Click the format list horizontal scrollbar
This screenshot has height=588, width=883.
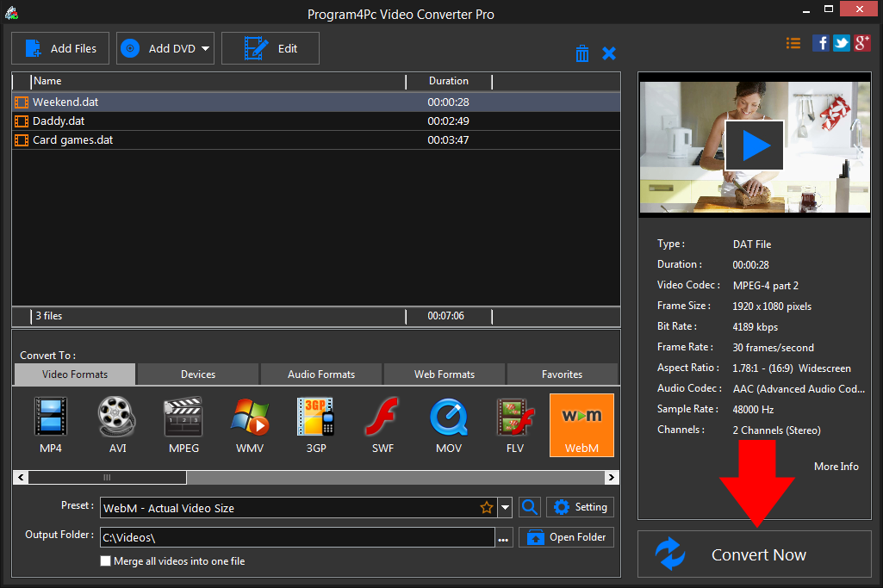point(108,477)
